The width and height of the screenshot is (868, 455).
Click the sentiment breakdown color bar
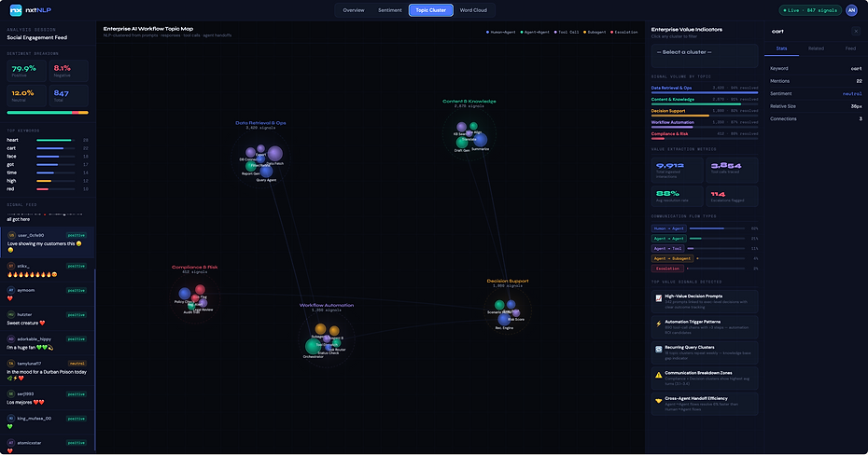coord(48,112)
